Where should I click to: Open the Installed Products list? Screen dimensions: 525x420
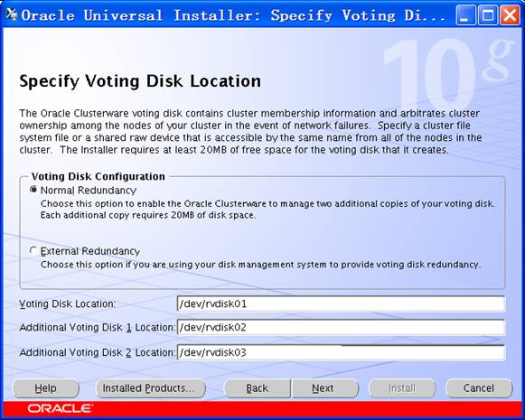[151, 388]
